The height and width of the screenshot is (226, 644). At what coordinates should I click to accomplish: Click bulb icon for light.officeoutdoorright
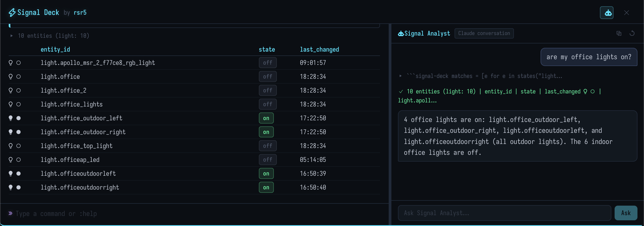click(x=11, y=187)
